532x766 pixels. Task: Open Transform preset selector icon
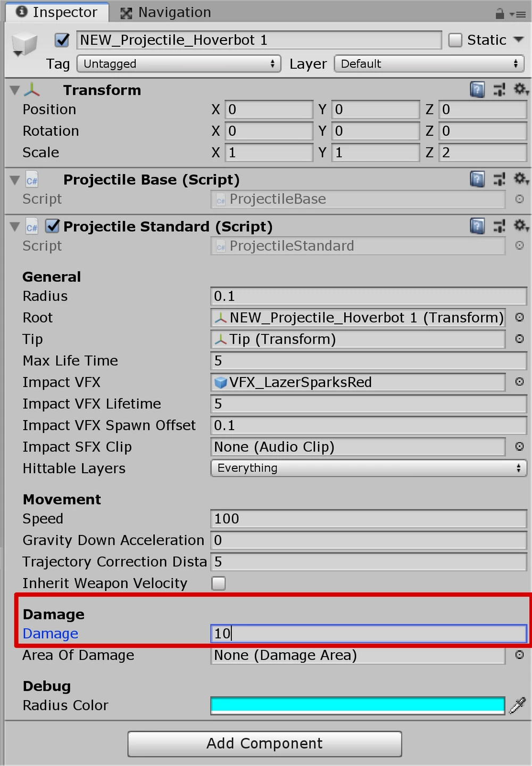pyautogui.click(x=499, y=89)
